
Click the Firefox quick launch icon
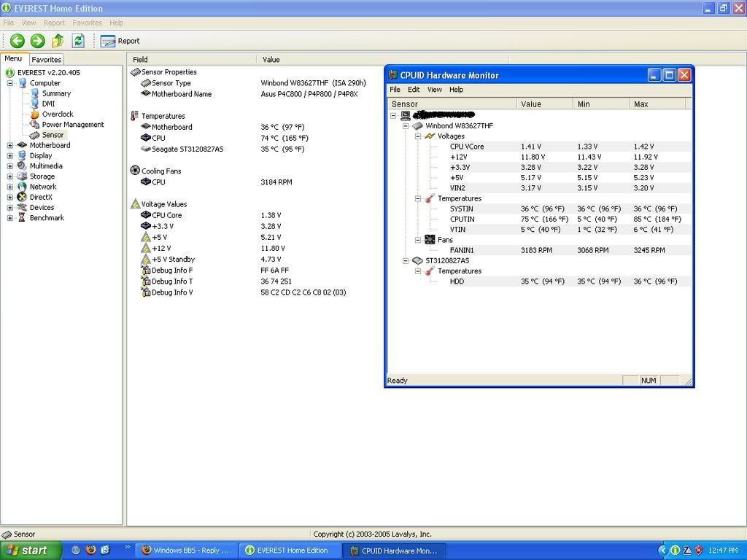(90, 550)
